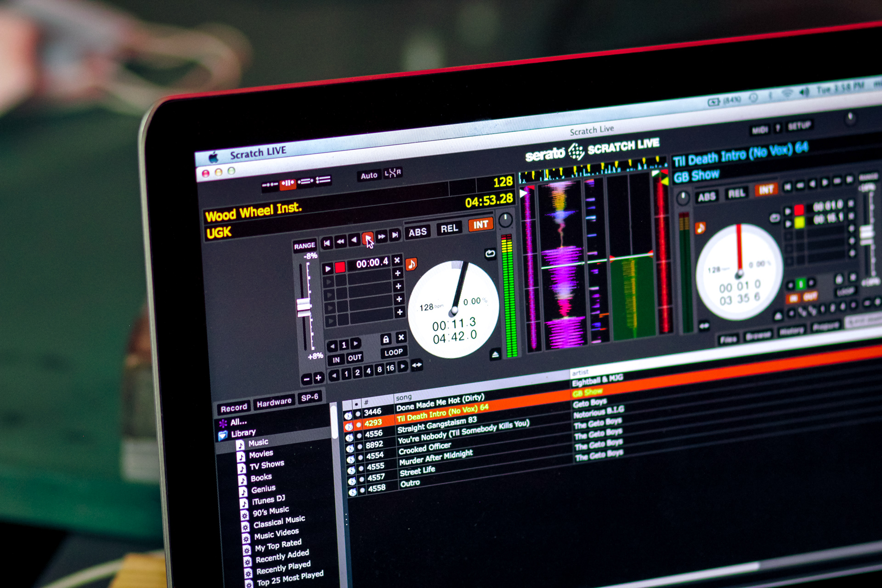Click the loop lock padlock icon
The height and width of the screenshot is (588, 882).
coord(386,339)
